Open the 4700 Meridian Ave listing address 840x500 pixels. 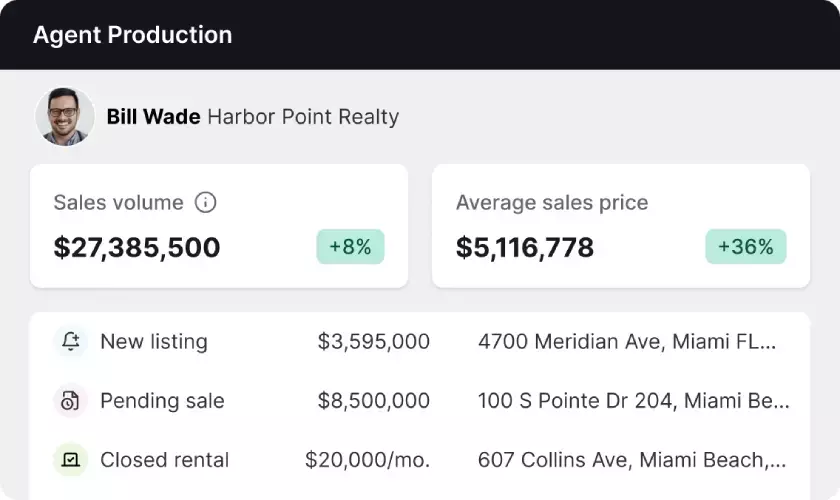626,341
